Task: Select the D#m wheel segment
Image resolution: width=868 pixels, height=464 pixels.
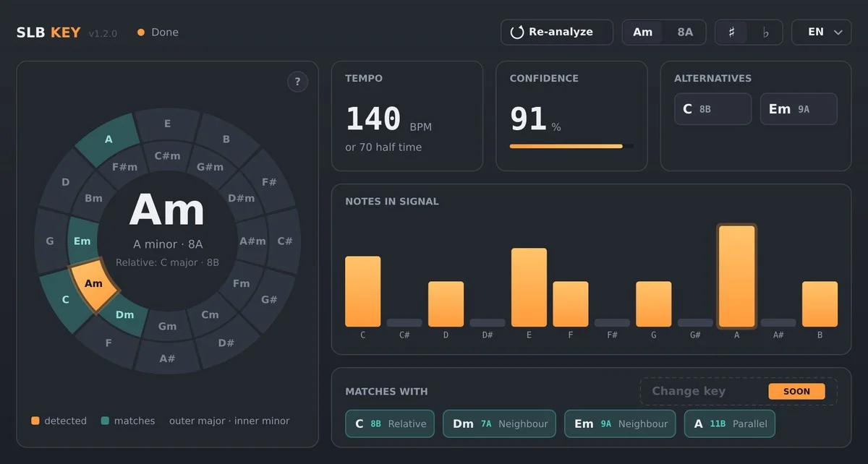Action: 241,198
